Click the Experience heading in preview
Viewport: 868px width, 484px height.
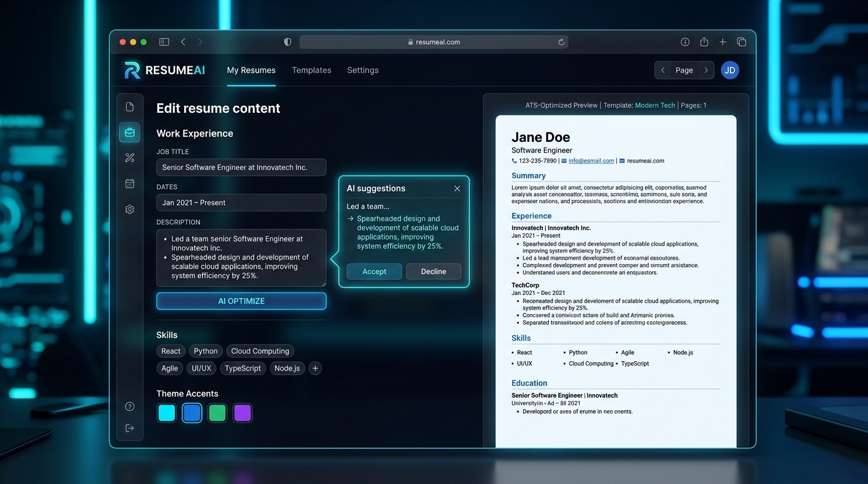(531, 216)
